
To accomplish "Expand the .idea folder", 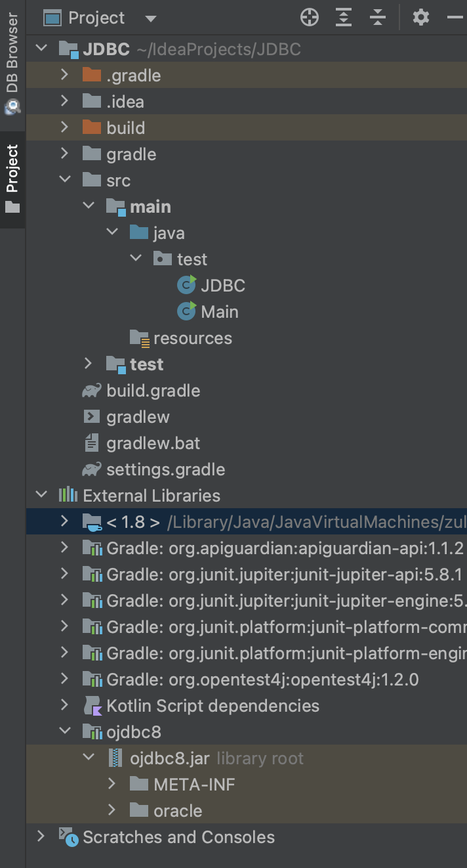I will [x=64, y=101].
